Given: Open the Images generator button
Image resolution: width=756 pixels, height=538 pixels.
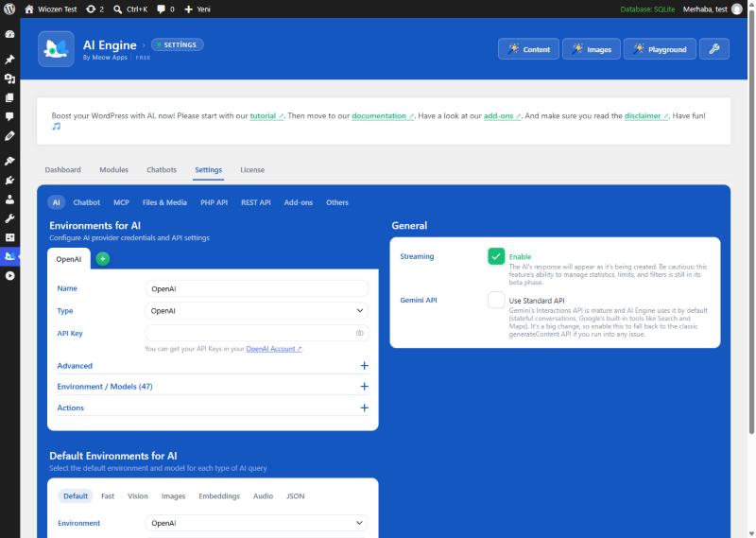Looking at the screenshot, I should (x=592, y=49).
